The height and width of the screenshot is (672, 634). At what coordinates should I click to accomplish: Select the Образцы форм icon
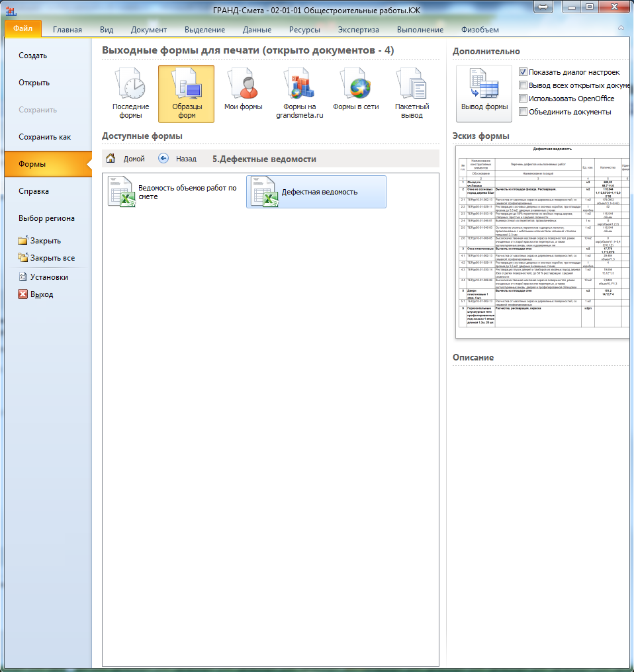186,85
